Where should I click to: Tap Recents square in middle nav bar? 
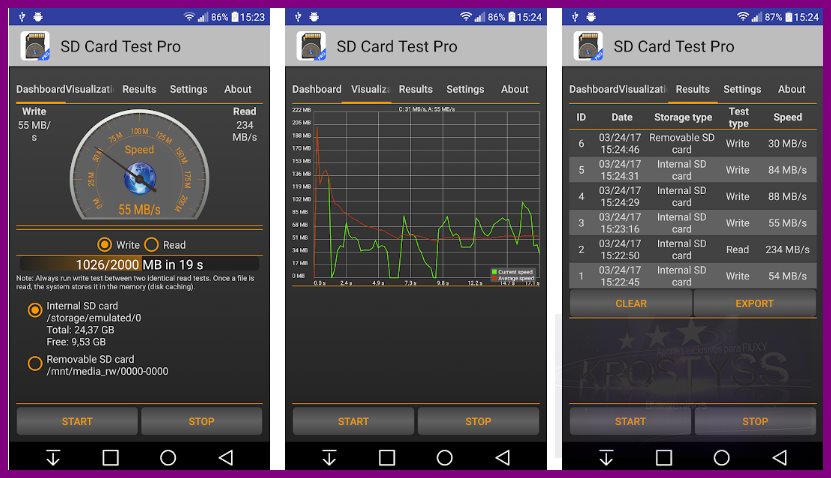click(x=387, y=457)
